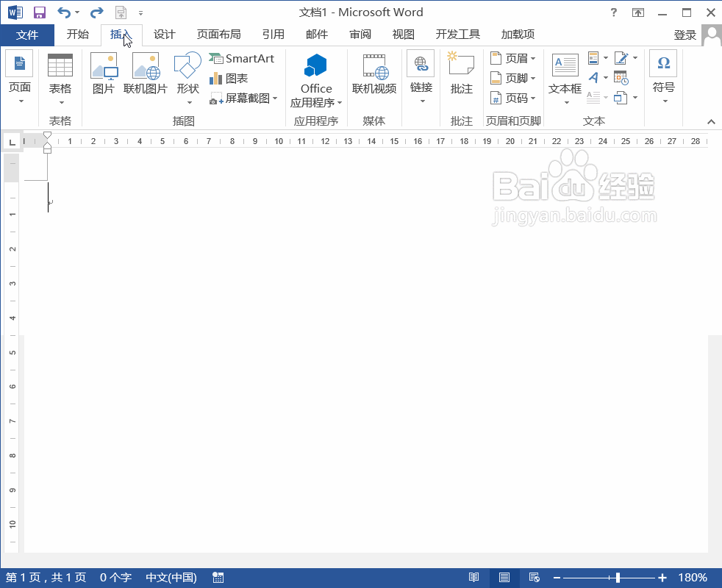Viewport: 722px width, 588px height.
Task: Click the page count 第1页，共1页
Action: pos(46,578)
